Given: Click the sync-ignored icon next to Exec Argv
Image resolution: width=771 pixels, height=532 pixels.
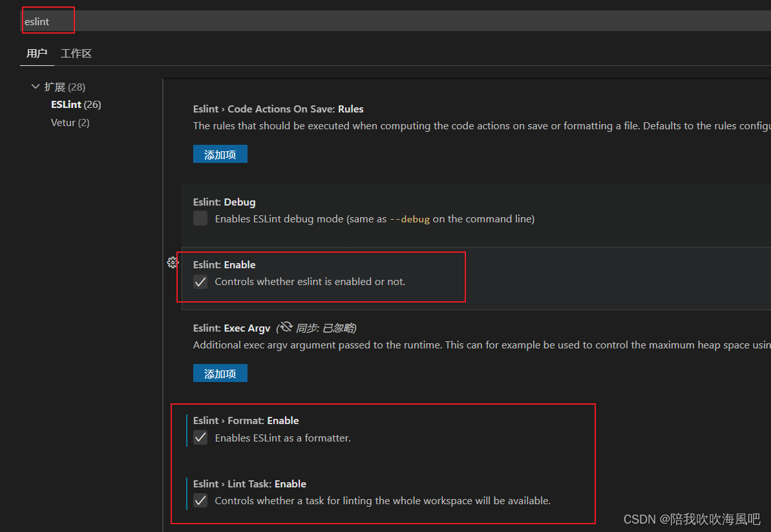Looking at the screenshot, I should pos(285,326).
